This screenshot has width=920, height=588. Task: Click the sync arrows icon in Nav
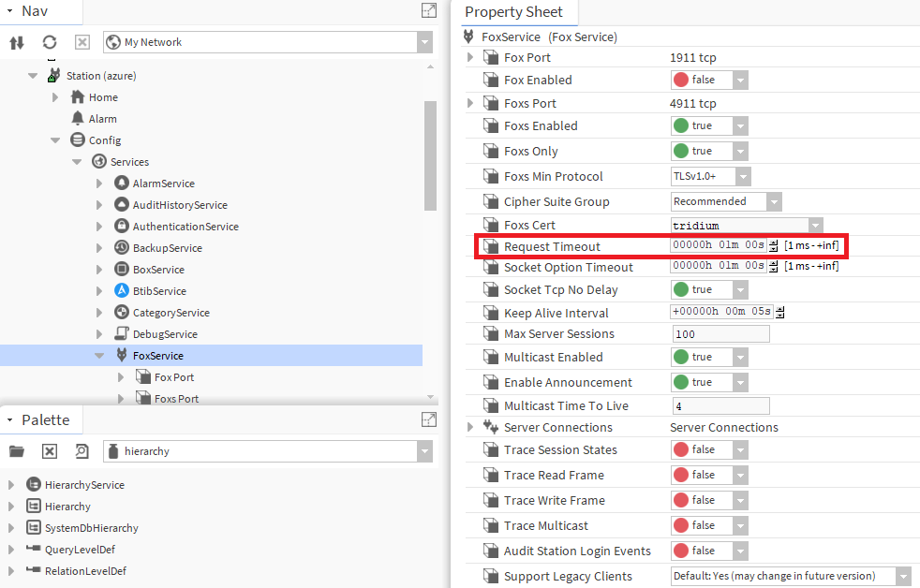point(16,42)
